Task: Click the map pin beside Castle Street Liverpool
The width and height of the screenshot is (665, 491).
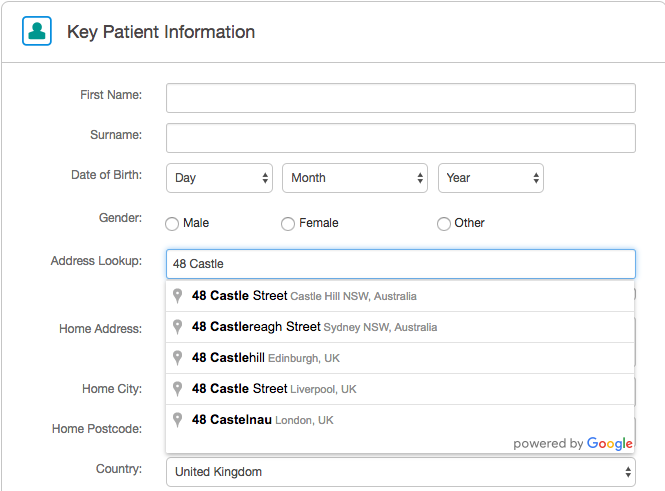Action: tap(178, 388)
